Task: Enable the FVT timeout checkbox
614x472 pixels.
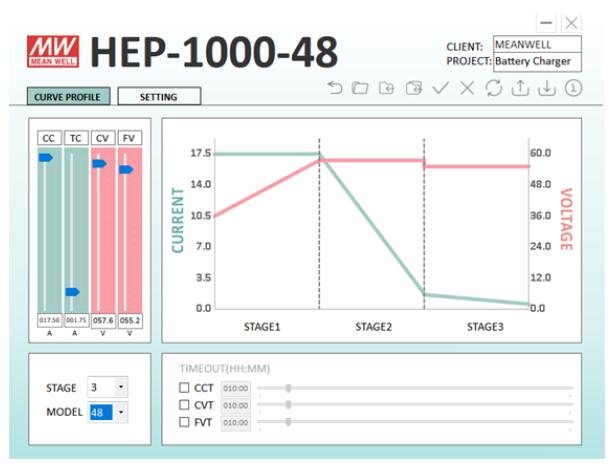Action: pyautogui.click(x=184, y=422)
